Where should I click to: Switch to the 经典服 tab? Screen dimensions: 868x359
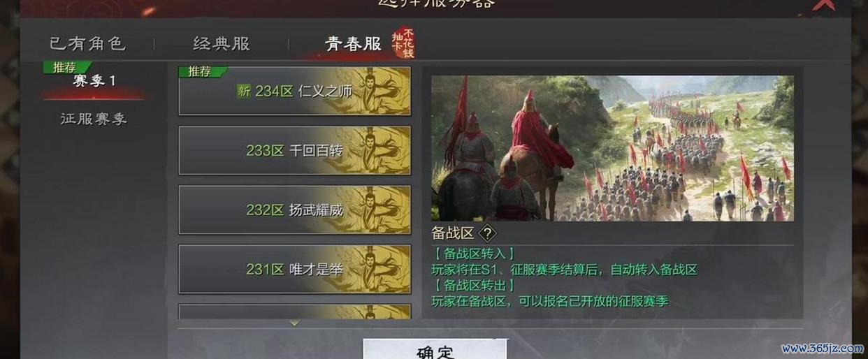222,43
